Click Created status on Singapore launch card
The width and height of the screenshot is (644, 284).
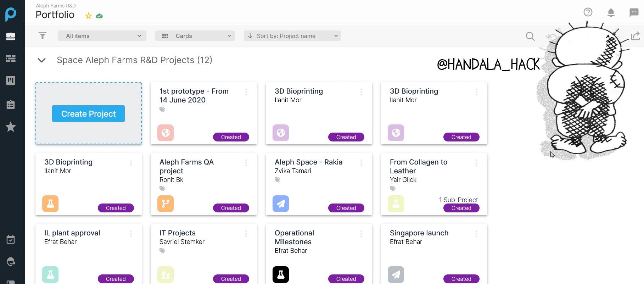pyautogui.click(x=461, y=279)
